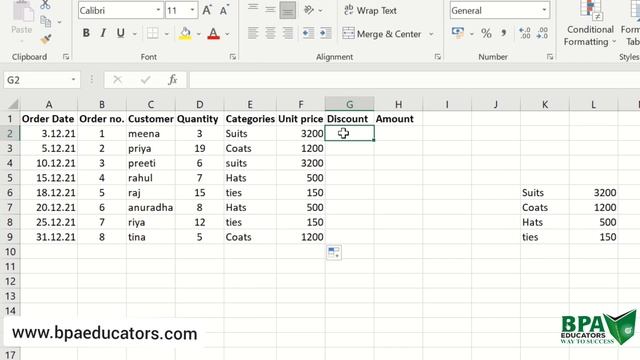Click cell containing anuradha
This screenshot has width=640, height=360.
pyautogui.click(x=151, y=207)
